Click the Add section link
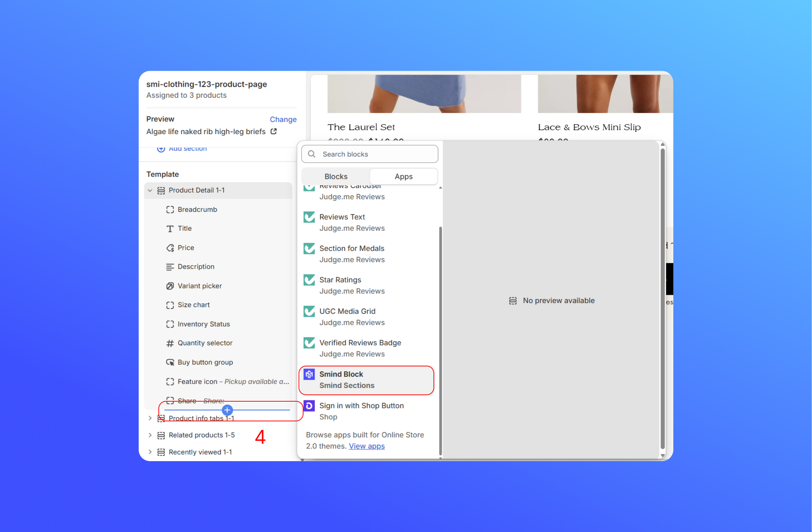 coord(188,149)
